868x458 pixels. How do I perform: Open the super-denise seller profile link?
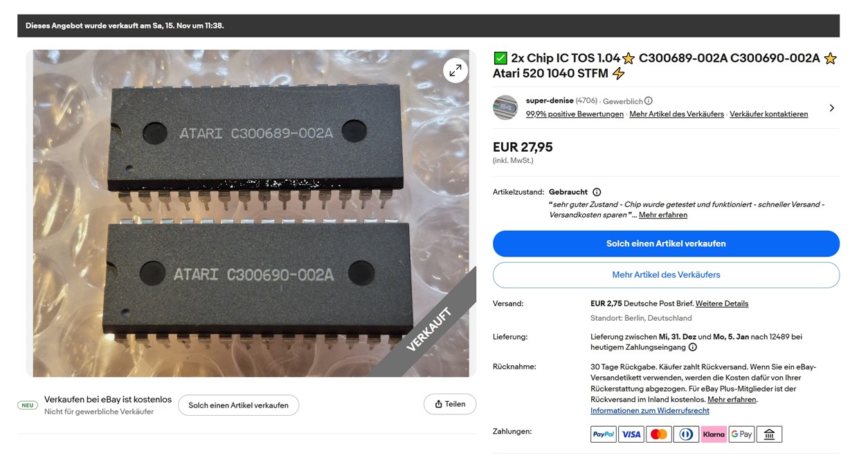point(550,101)
